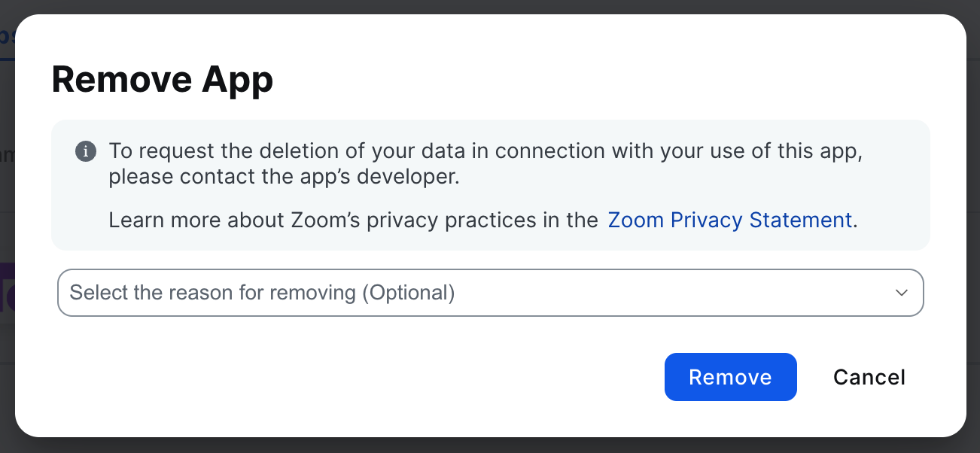Toggle the downward caret of the reason combo box
This screenshot has height=453, width=980.
click(901, 293)
